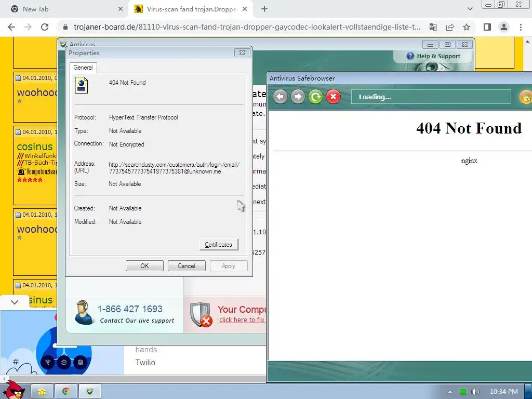The image size is (532, 399).
Task: Close the New Tab browser tab
Action: coord(121,9)
